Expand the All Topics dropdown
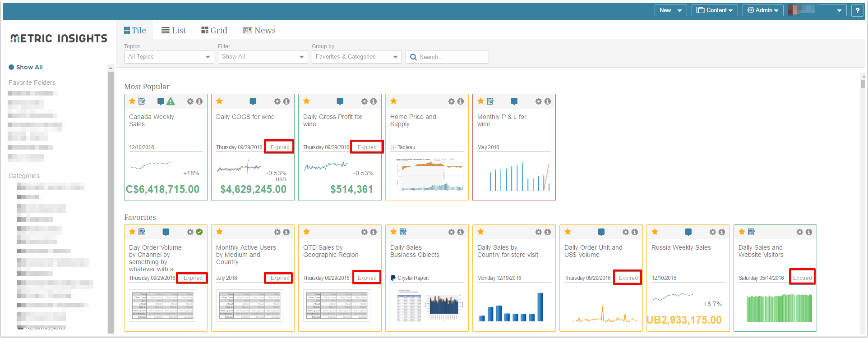The image size is (868, 338). click(x=169, y=57)
